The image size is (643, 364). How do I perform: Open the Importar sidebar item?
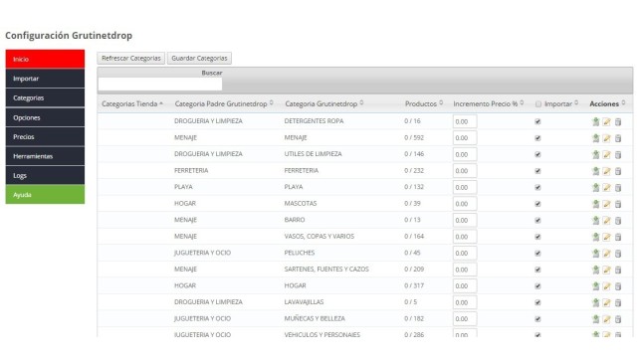pos(45,79)
